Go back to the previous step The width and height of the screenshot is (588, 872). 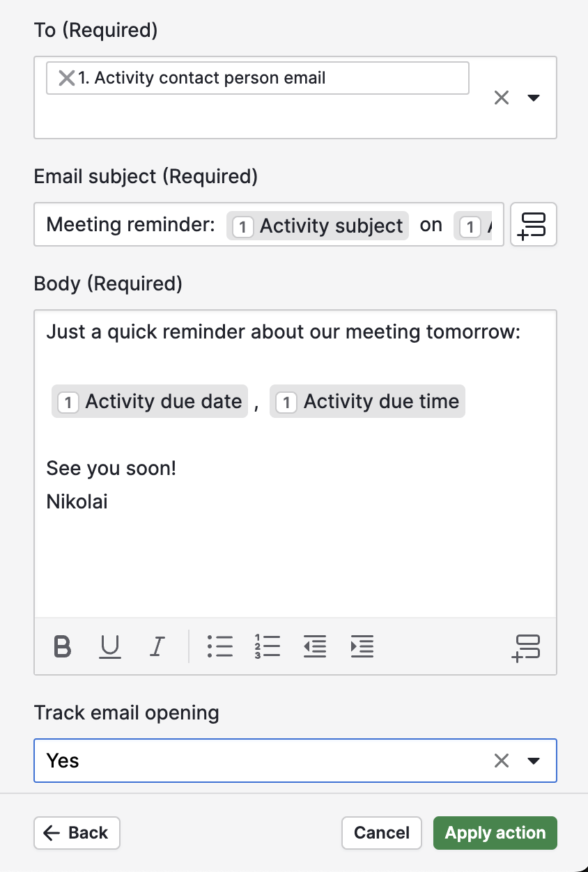[x=77, y=833]
